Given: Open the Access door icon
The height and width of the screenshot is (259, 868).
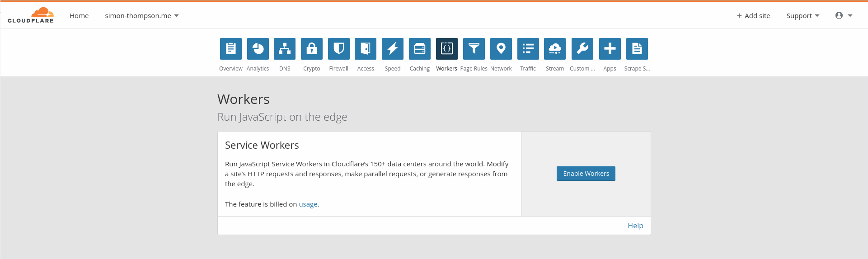Looking at the screenshot, I should 366,49.
